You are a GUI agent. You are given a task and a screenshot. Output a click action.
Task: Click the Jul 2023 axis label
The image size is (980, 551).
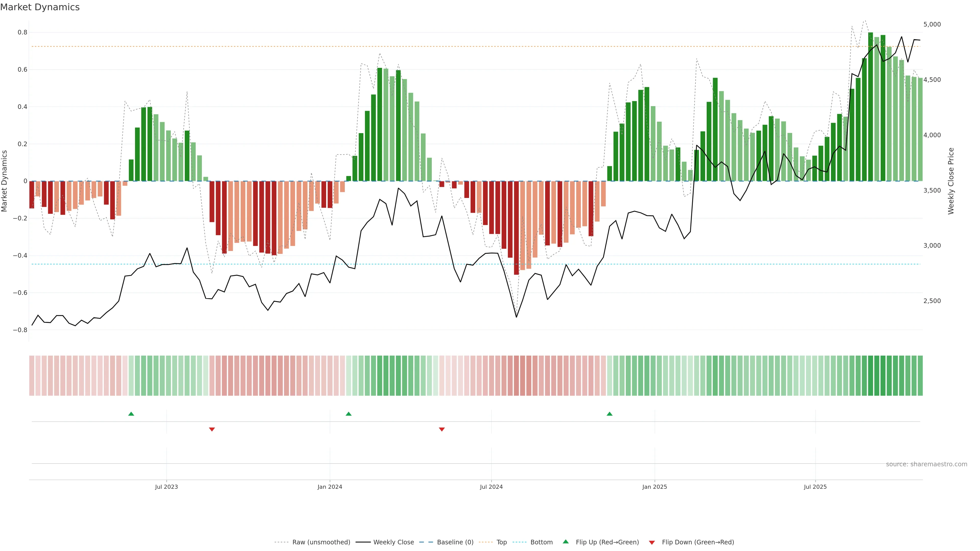[x=166, y=487]
